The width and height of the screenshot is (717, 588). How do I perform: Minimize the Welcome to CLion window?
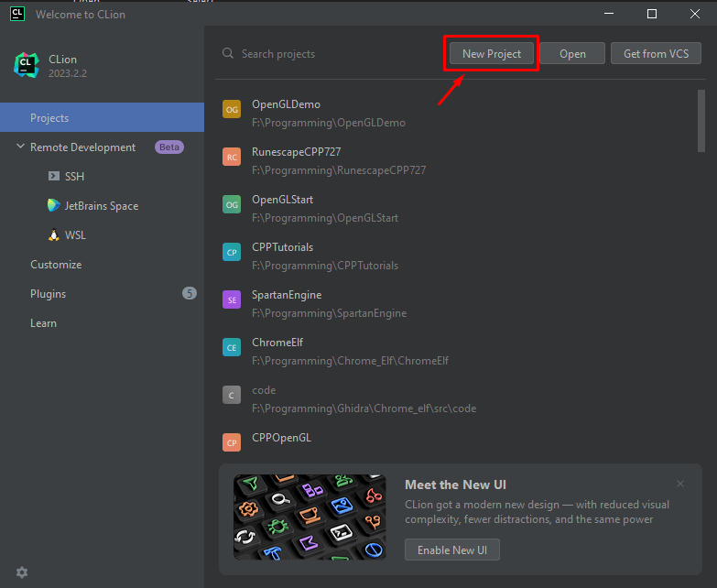click(x=609, y=14)
